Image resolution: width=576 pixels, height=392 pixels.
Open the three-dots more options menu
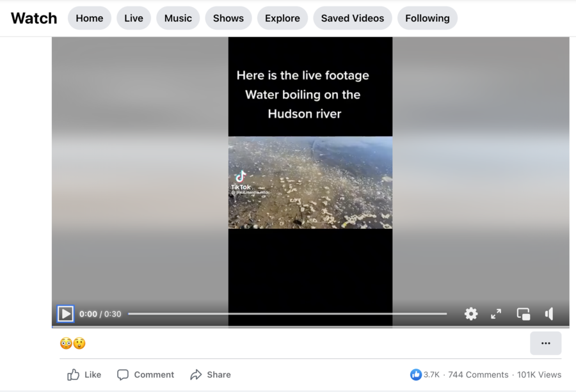coord(545,343)
